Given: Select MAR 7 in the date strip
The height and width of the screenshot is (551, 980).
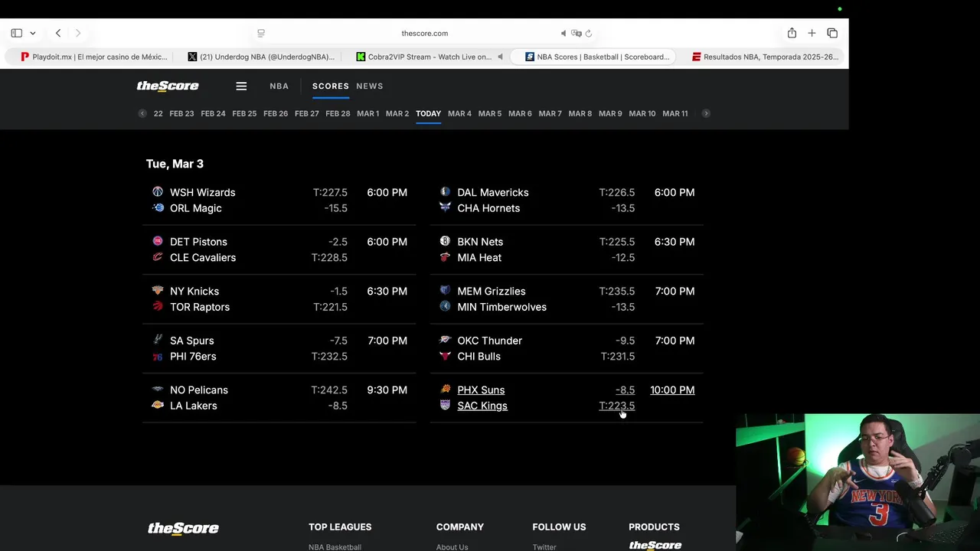Looking at the screenshot, I should coord(550,113).
